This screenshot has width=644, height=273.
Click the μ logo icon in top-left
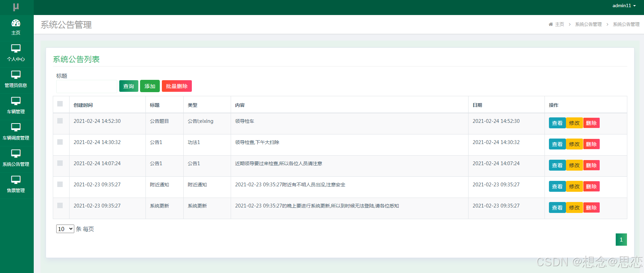[x=16, y=7]
